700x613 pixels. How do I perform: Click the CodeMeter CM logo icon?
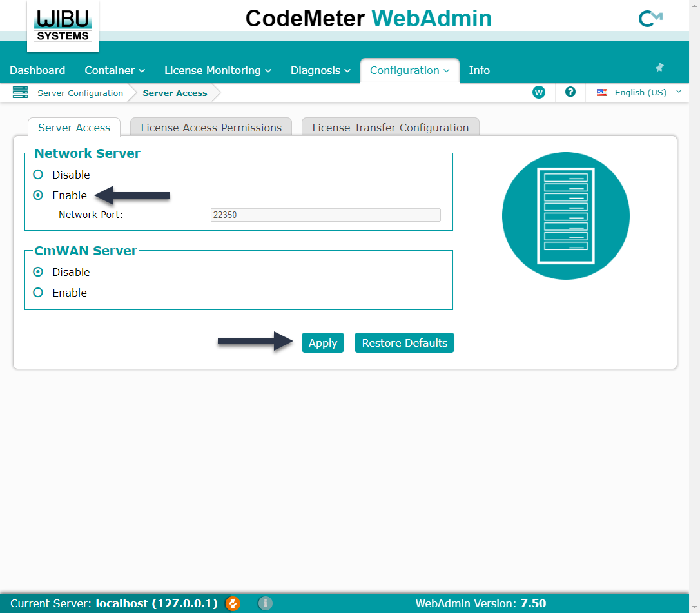coord(650,19)
